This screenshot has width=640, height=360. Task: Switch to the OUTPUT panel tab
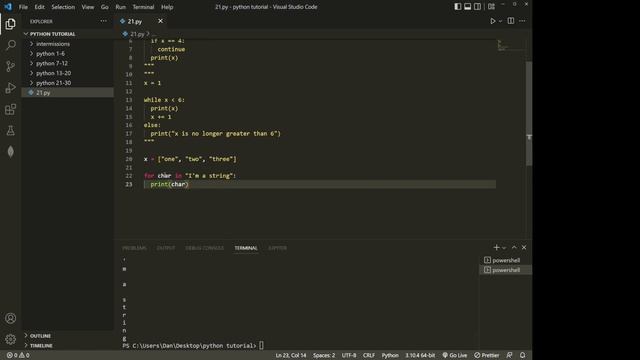pyautogui.click(x=166, y=248)
